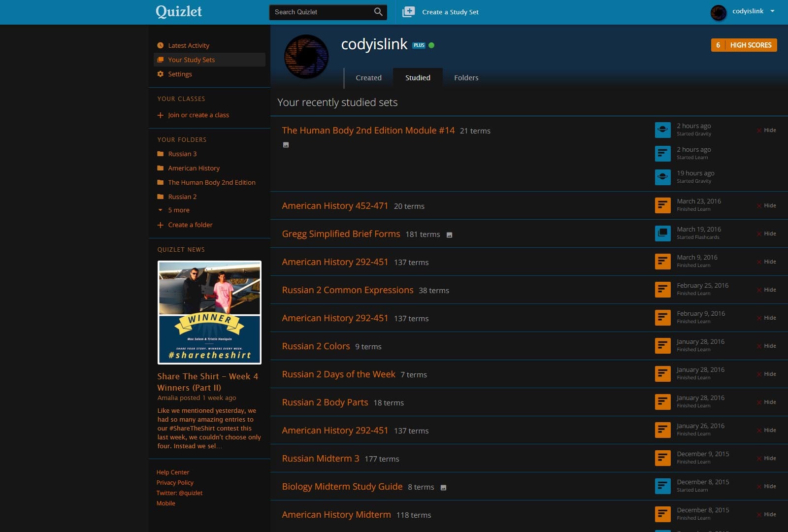Click the image icon under The Human Body Module #14
This screenshot has height=532, width=788.
point(286,145)
